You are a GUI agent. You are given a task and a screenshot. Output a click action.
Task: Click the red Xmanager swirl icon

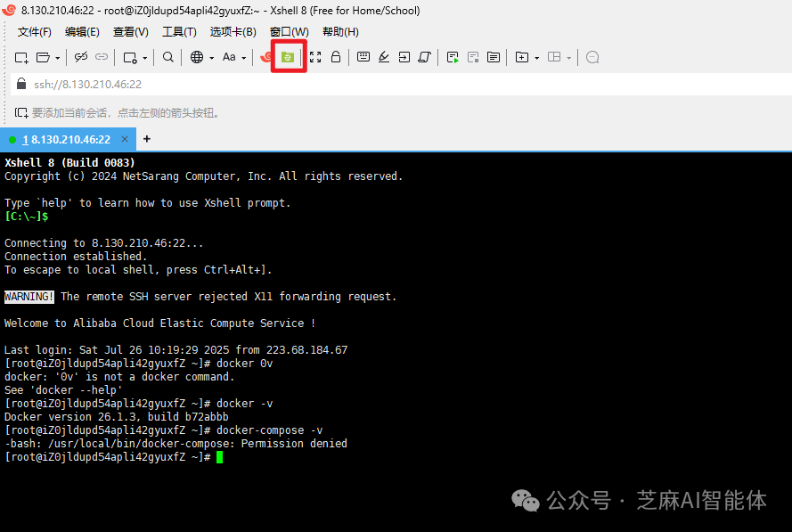[266, 57]
